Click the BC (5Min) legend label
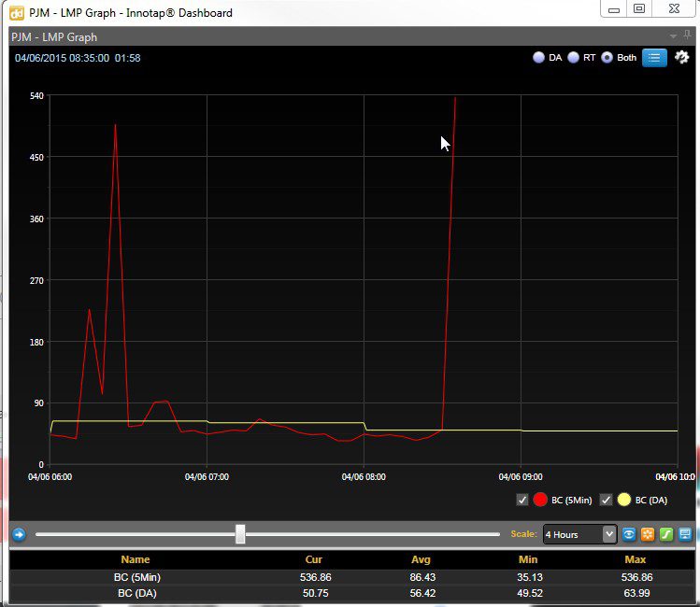This screenshot has height=607, width=700. tap(571, 500)
